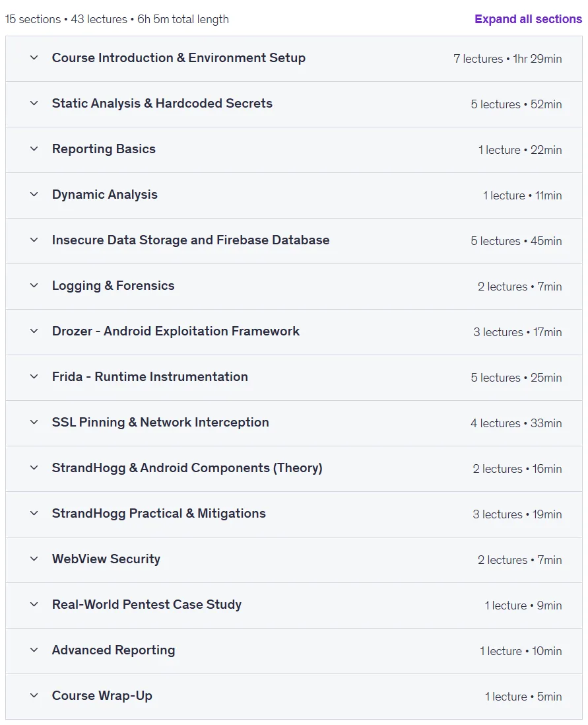
Task: Open WebView Security section title
Action: [106, 559]
